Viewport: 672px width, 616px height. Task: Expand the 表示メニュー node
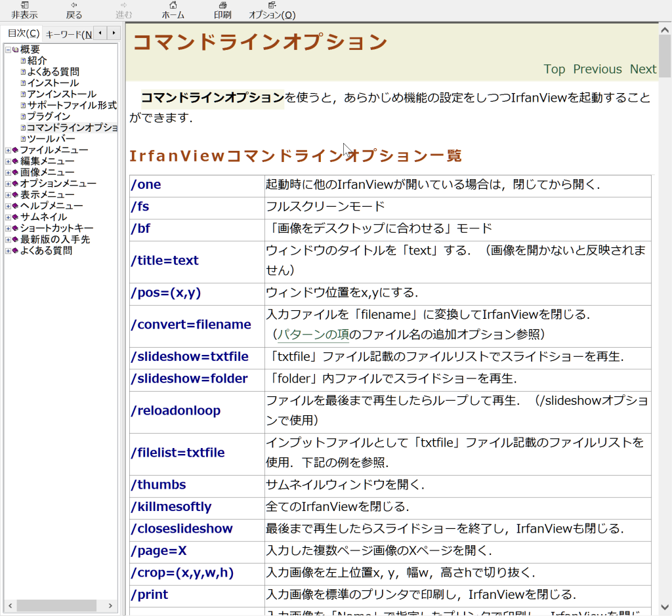[8, 195]
